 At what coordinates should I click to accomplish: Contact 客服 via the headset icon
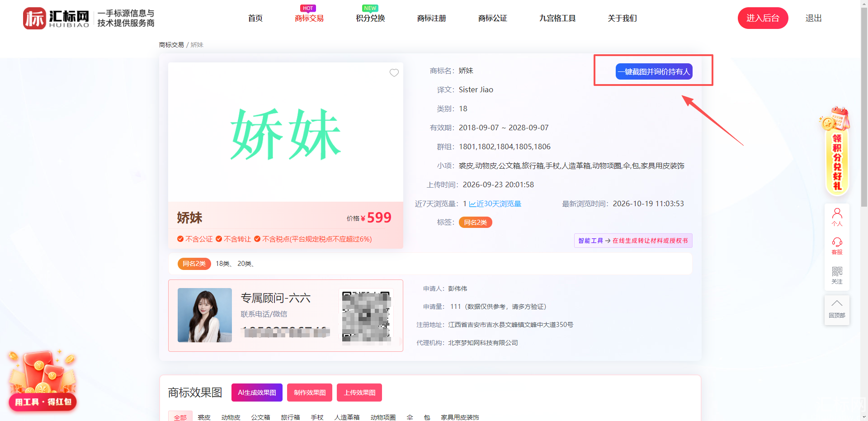(x=837, y=246)
